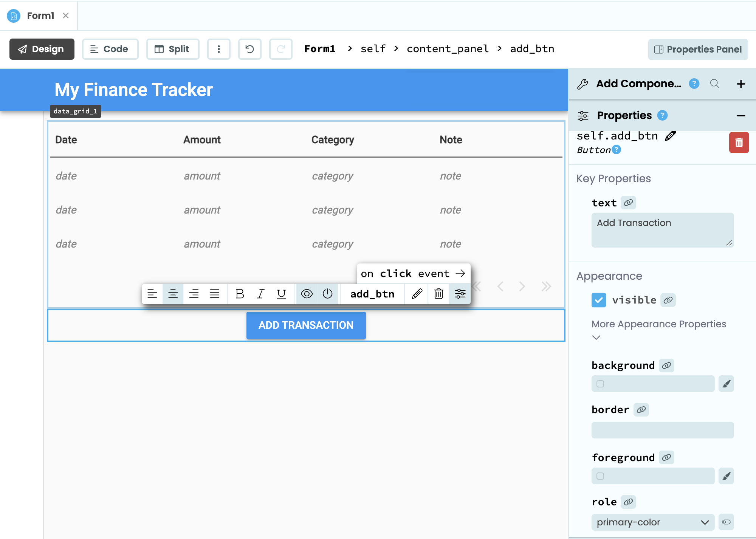The image size is (756, 539).
Task: Go to next page of data grid
Action: click(522, 286)
